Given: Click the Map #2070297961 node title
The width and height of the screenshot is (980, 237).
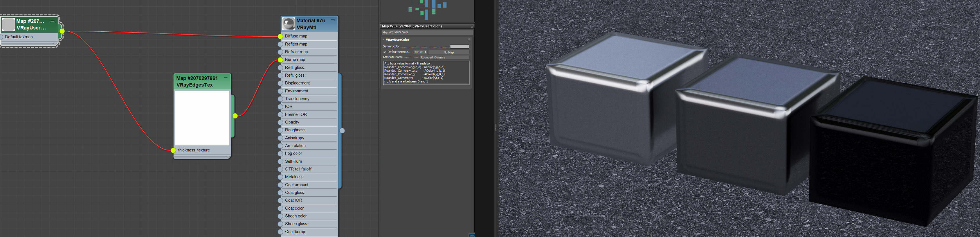Looking at the screenshot, I should (197, 78).
